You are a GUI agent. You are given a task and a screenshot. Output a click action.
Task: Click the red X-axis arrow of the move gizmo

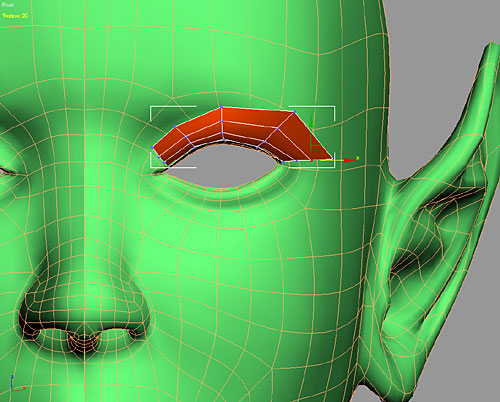click(x=350, y=160)
